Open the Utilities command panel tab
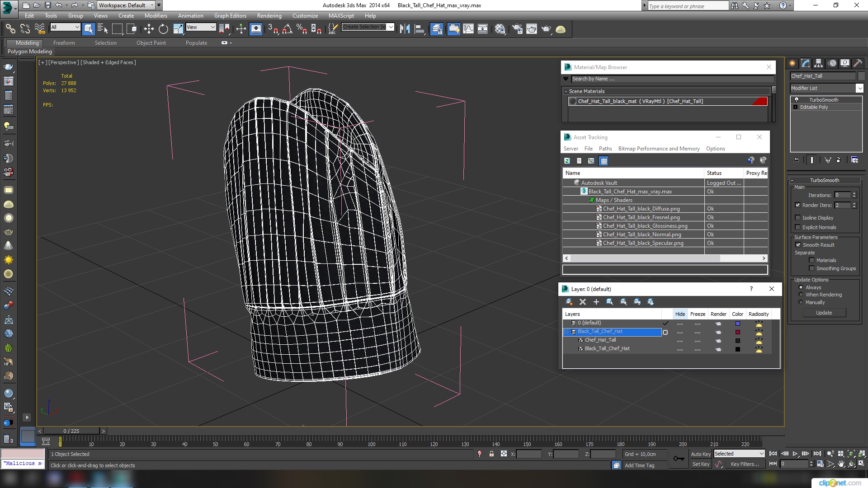 click(x=858, y=63)
